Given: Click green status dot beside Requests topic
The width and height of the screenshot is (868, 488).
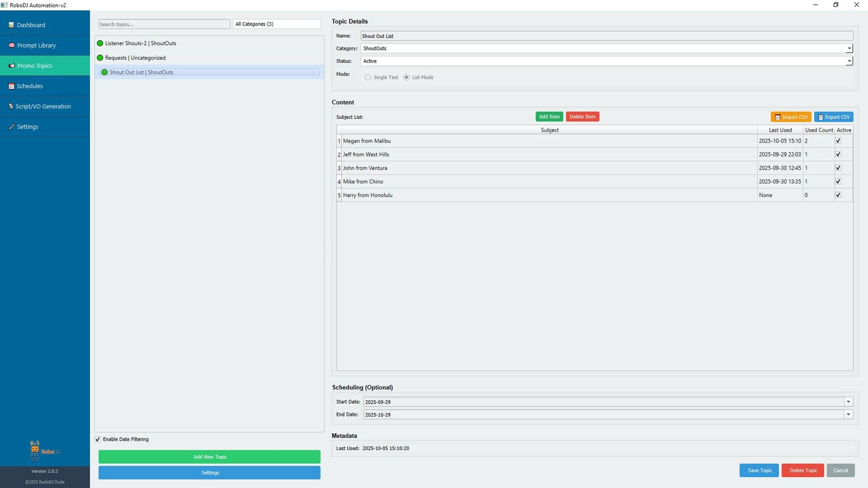Looking at the screenshot, I should point(100,58).
